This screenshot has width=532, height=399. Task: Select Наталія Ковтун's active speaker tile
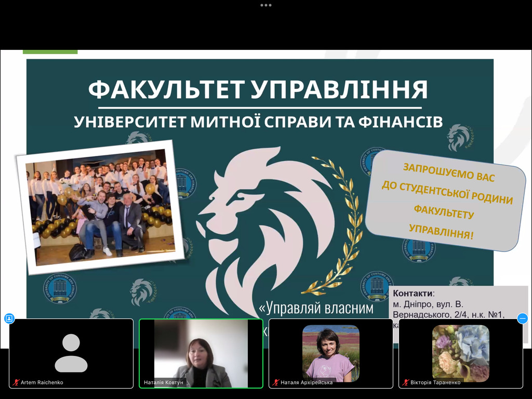pyautogui.click(x=201, y=353)
